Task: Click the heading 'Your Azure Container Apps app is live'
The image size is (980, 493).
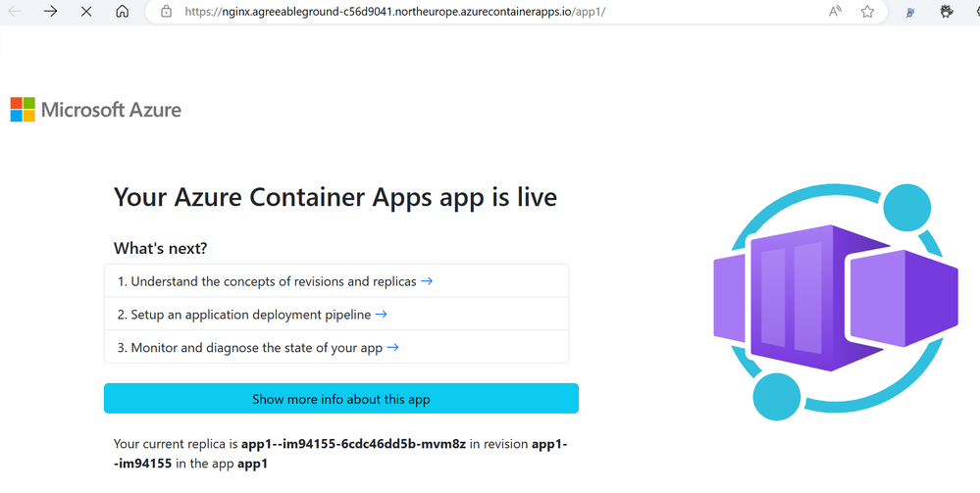Action: pos(335,197)
